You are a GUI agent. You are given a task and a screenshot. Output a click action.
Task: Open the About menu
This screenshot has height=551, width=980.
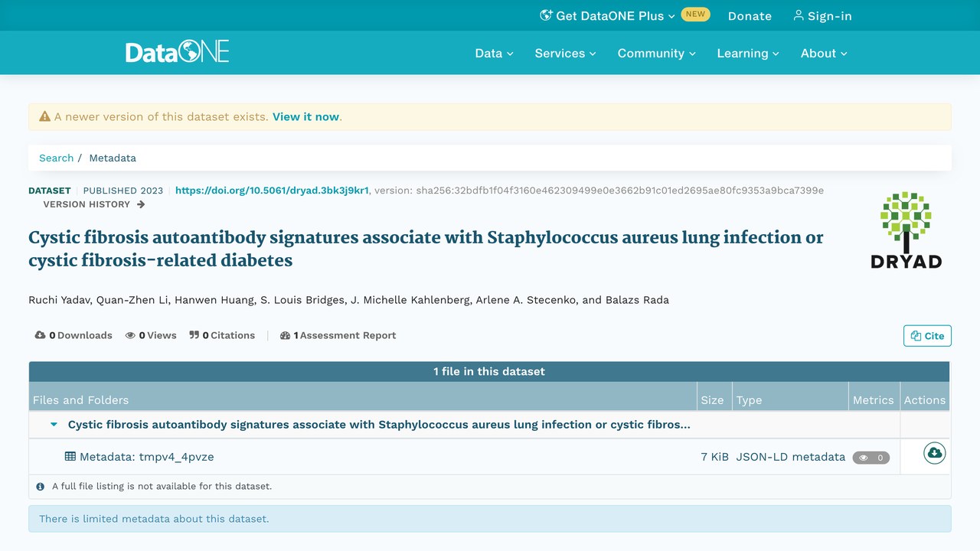click(824, 53)
